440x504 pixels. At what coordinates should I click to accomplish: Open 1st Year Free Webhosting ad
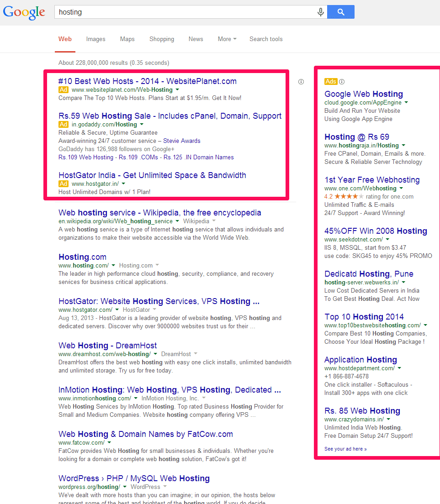tap(372, 180)
